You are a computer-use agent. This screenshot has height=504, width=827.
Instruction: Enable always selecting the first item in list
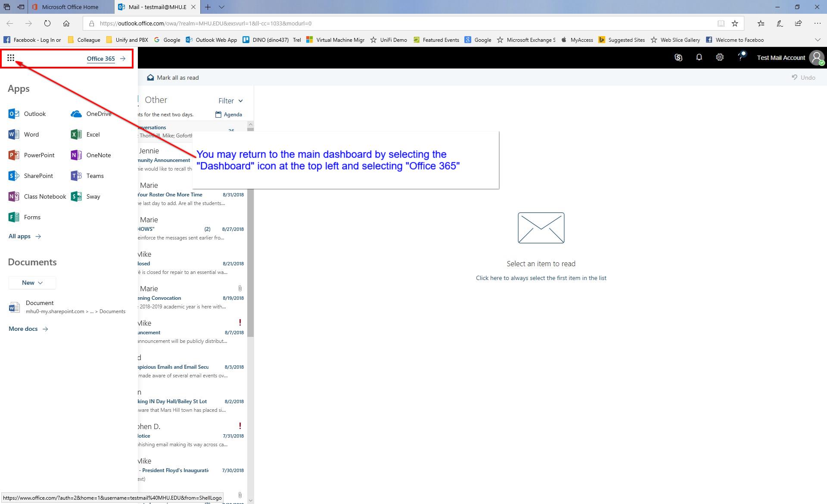(541, 278)
